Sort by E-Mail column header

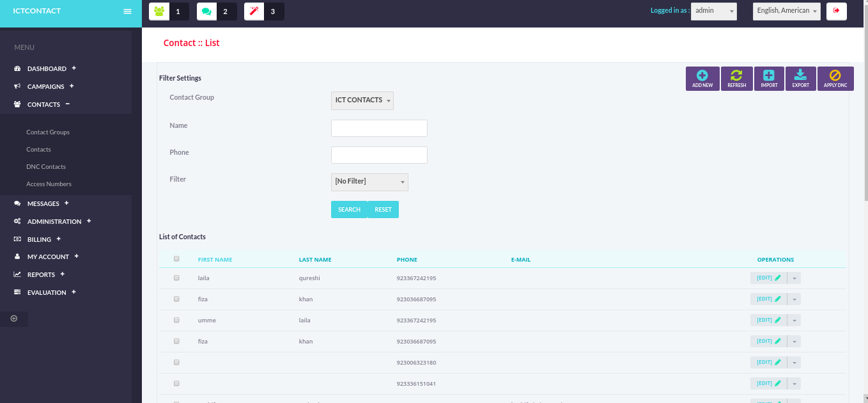(521, 260)
